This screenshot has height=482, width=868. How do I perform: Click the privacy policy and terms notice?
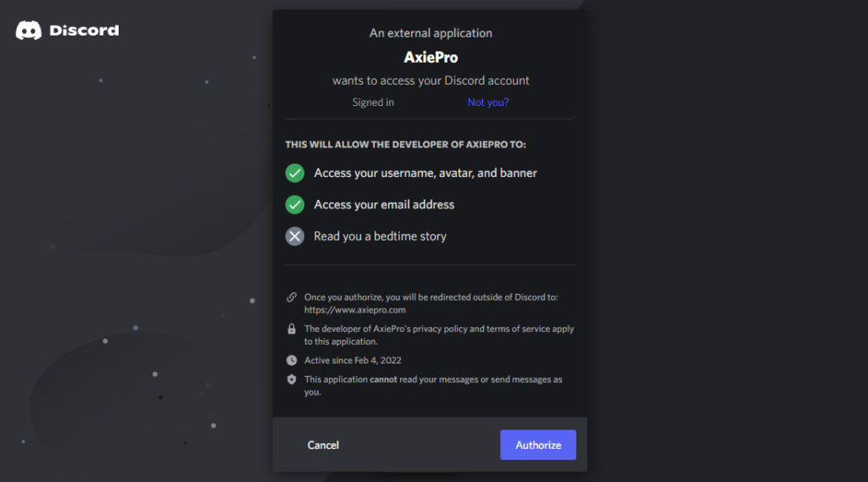[439, 335]
